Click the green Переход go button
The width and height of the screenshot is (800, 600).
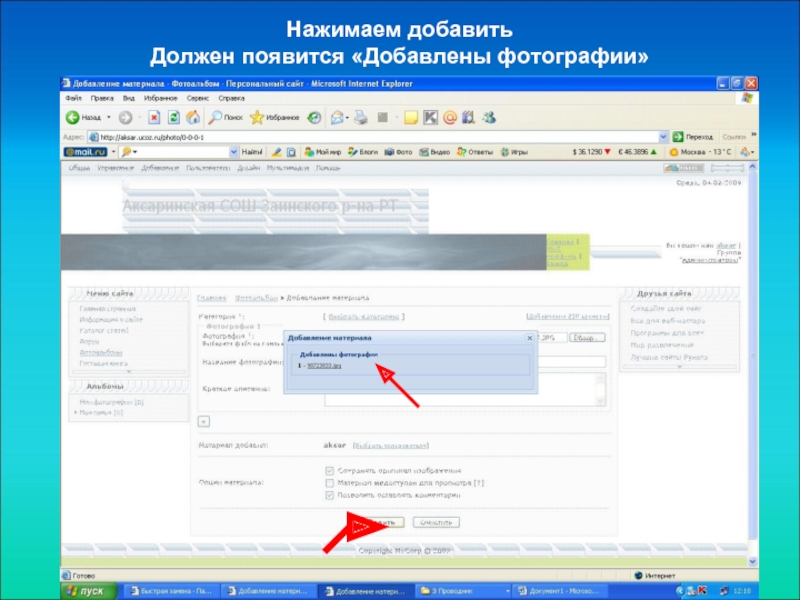(x=692, y=137)
